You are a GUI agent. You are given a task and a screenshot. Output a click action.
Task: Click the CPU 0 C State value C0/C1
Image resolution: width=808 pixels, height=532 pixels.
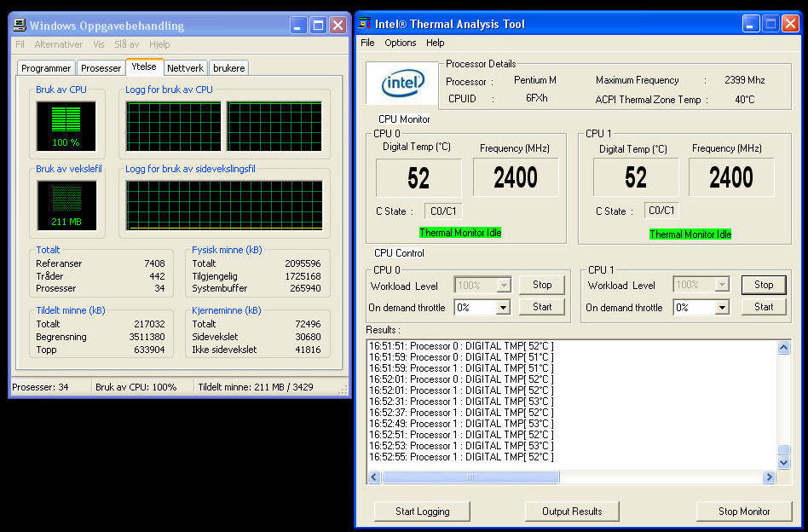[x=443, y=211]
